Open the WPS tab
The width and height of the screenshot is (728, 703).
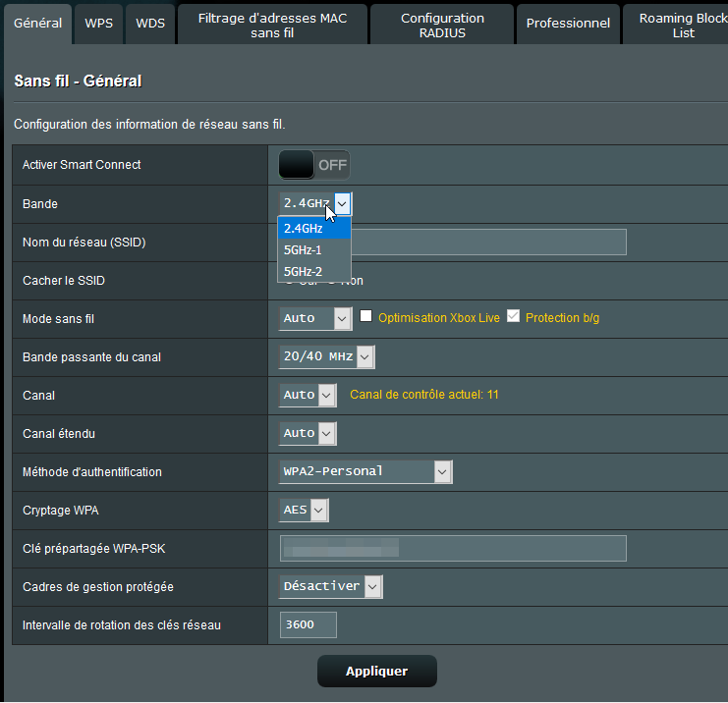98,24
